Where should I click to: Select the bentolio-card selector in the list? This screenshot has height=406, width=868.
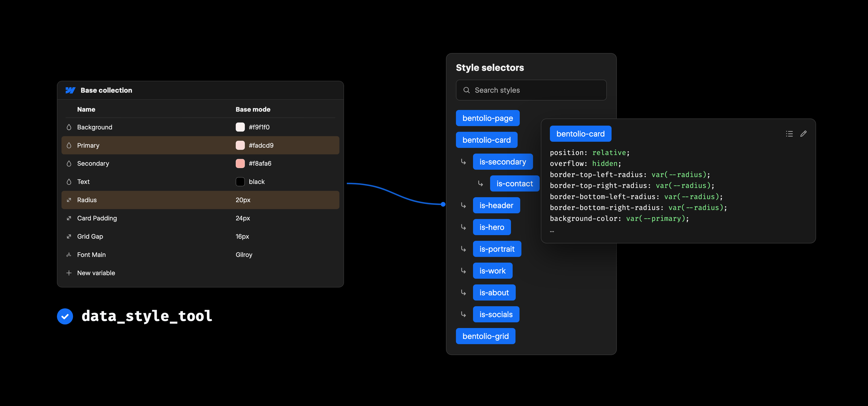pyautogui.click(x=487, y=140)
